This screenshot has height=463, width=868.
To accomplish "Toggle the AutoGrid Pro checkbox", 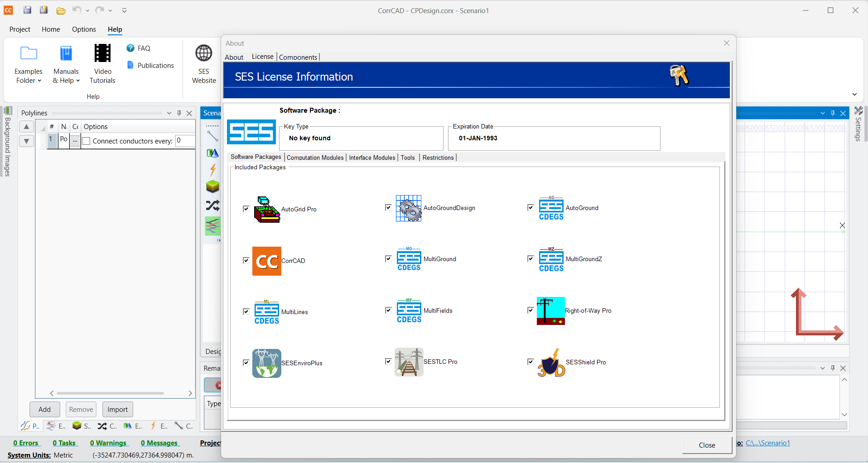I will (x=246, y=209).
